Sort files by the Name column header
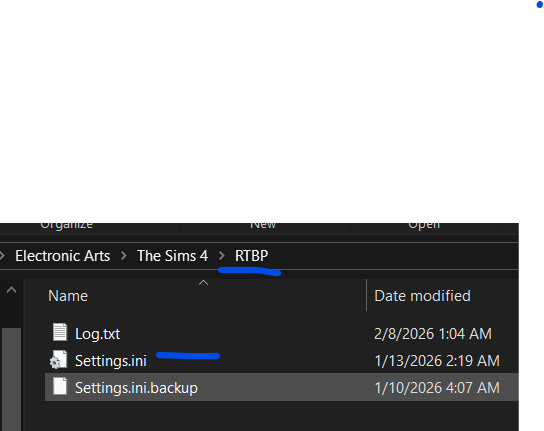The width and height of the screenshot is (544, 431). click(x=68, y=296)
